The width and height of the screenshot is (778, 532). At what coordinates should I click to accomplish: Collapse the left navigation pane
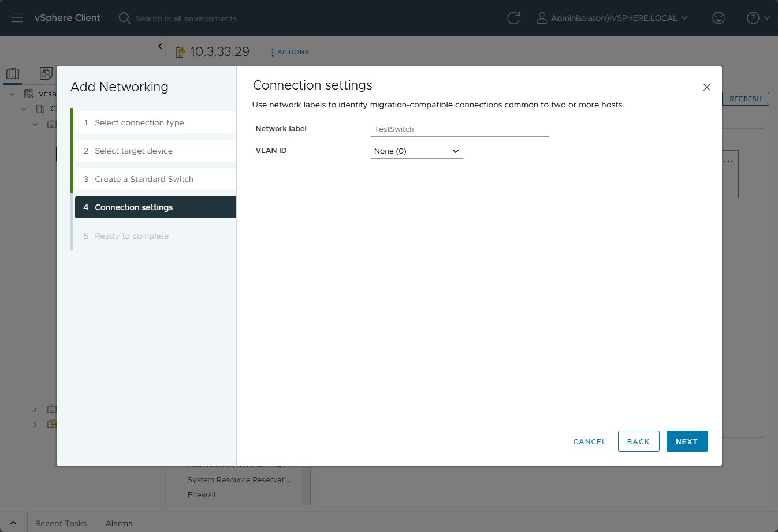[x=160, y=46]
